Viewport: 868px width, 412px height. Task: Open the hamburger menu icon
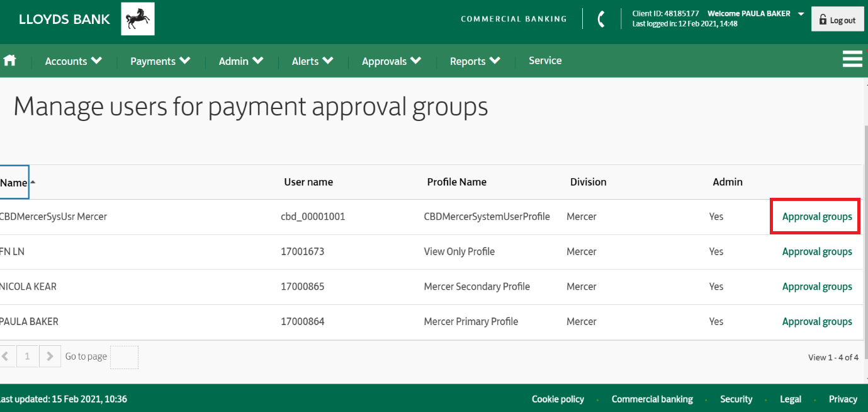[x=852, y=59]
